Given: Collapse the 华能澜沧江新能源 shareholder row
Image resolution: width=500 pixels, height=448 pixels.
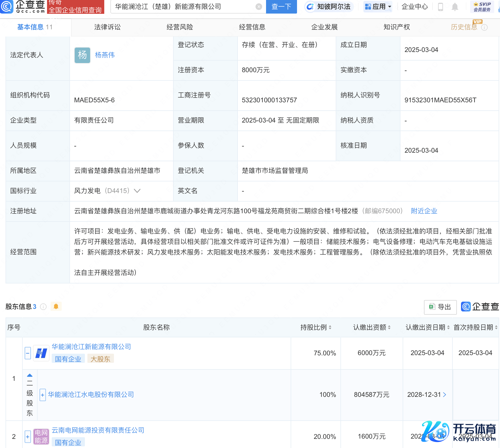Looking at the screenshot, I should pyautogui.click(x=28, y=353).
